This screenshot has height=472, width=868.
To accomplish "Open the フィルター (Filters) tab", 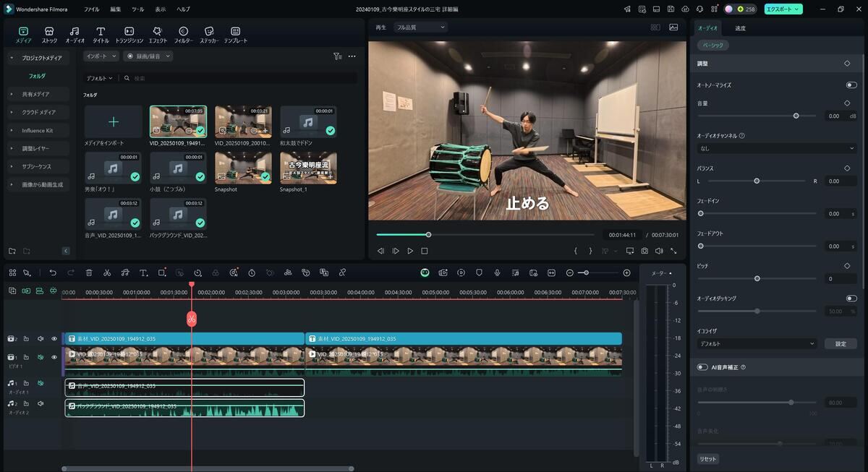I will point(184,35).
